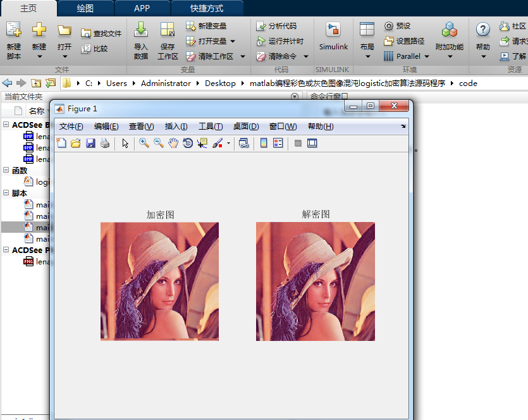Click Insert Legend icon in figure toolbar
Screen dimensions: 528x420
tap(278, 143)
